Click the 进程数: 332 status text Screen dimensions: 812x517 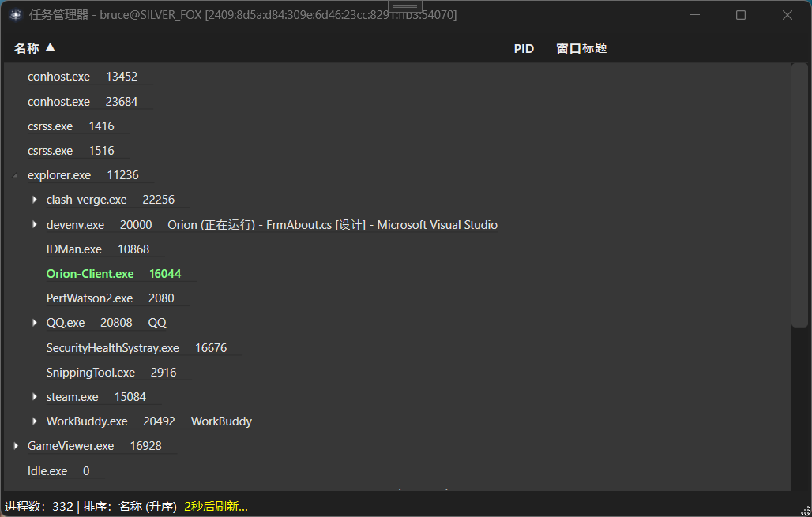point(39,506)
